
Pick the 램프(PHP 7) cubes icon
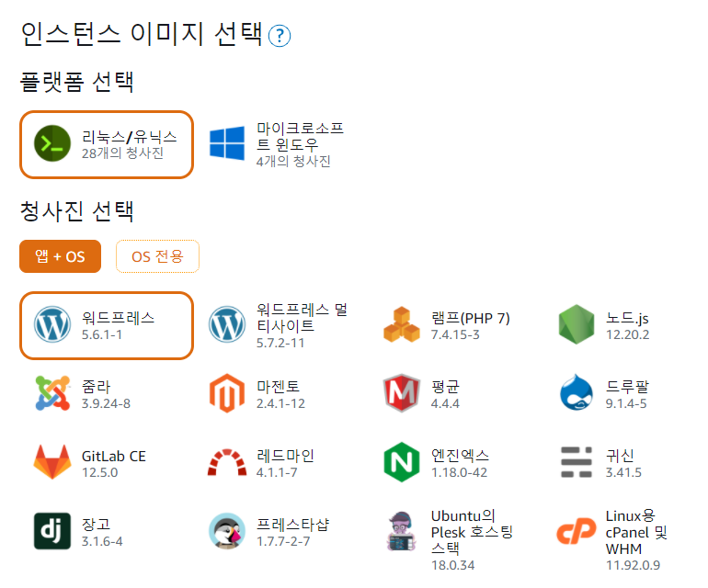402,324
